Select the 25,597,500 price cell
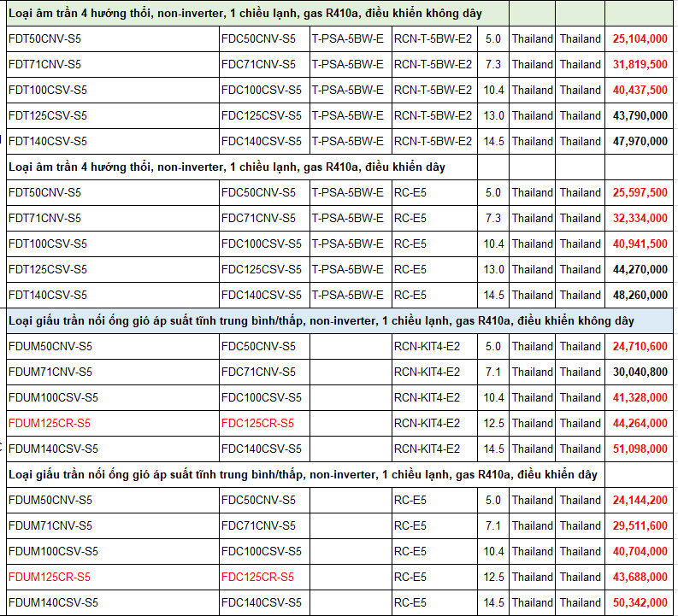Image resolution: width=678 pixels, height=616 pixels. 640,193
